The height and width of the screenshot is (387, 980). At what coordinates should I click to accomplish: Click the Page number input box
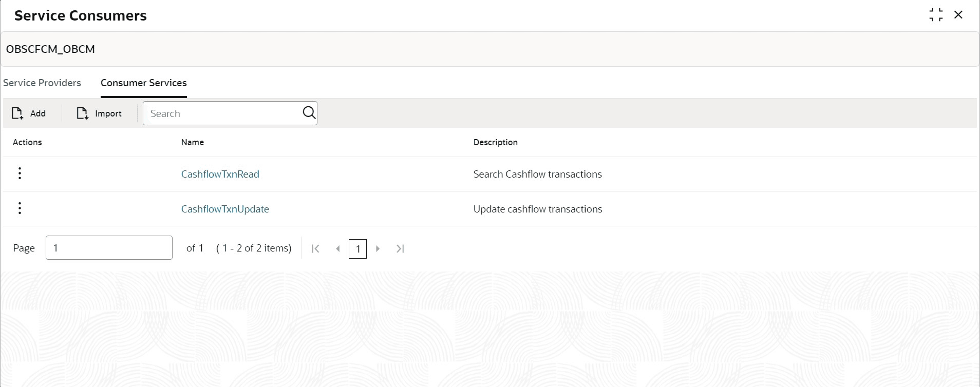coord(109,248)
